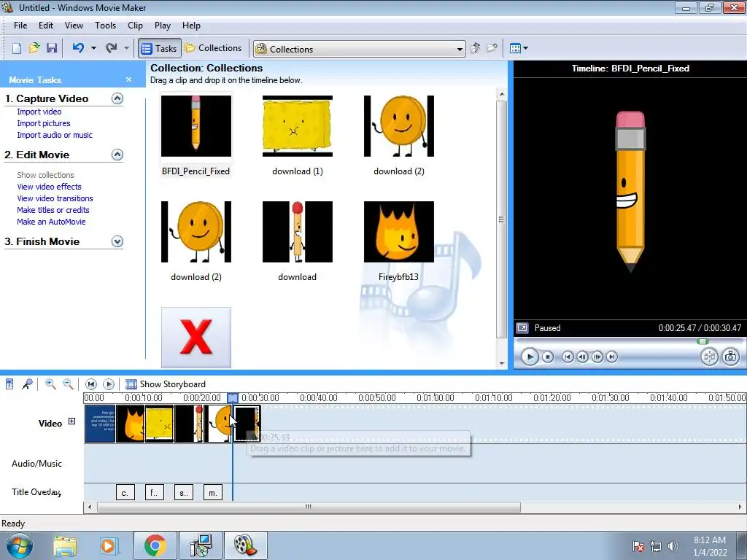Open the Edit menu
The width and height of the screenshot is (747, 560).
pos(46,26)
